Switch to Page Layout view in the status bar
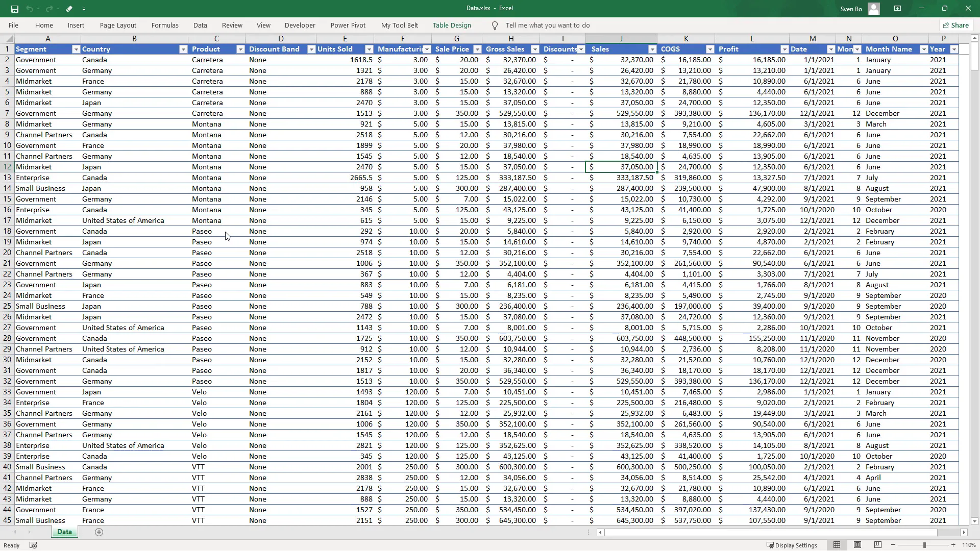This screenshot has width=980, height=551. coord(857,545)
